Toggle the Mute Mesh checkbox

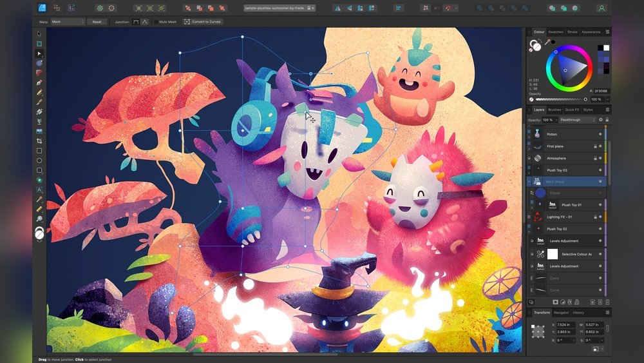[156, 22]
